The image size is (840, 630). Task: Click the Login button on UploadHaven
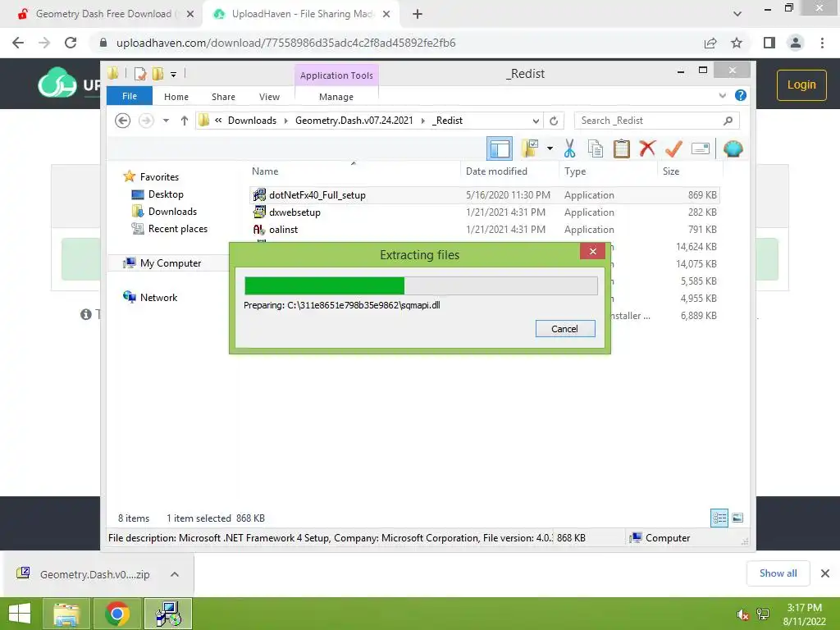tap(801, 84)
